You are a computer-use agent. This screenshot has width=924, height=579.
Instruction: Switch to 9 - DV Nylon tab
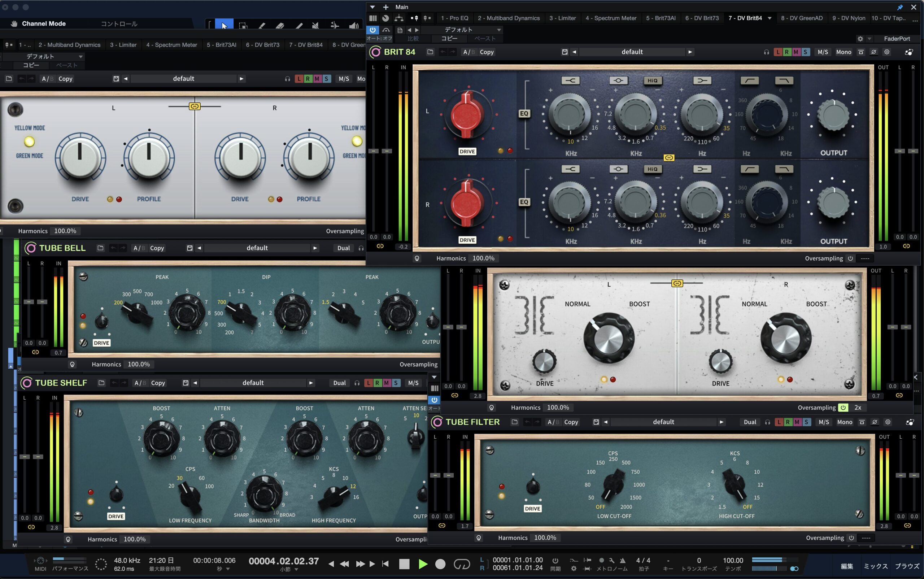coord(849,18)
